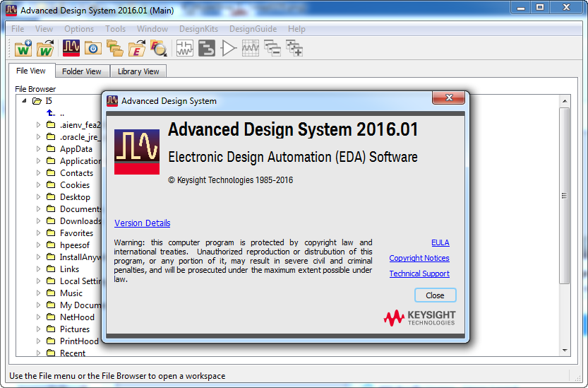588x388 pixels.
Task: Open the View menu
Action: coord(44,29)
